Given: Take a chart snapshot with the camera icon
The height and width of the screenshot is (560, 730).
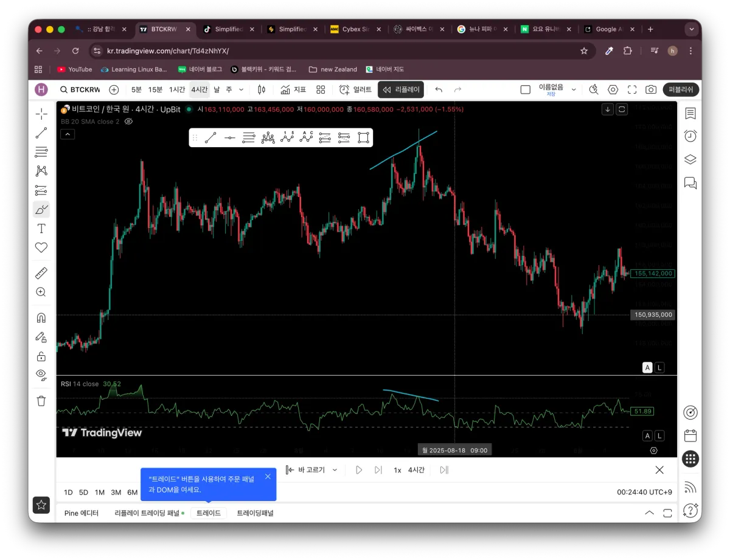Looking at the screenshot, I should coord(650,89).
